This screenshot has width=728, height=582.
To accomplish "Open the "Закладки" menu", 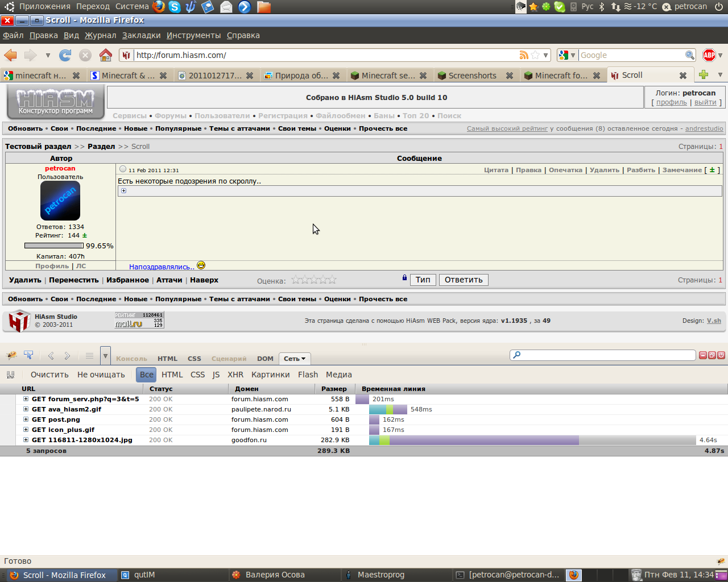I will pyautogui.click(x=141, y=35).
